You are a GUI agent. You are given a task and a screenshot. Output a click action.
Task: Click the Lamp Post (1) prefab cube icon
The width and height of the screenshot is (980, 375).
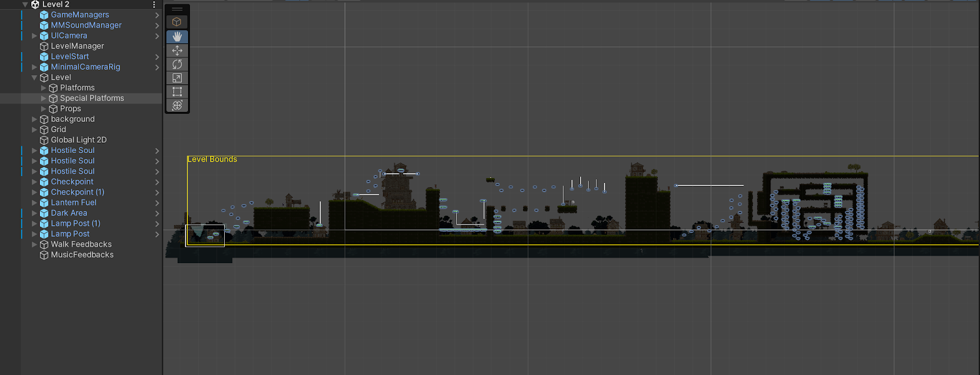click(x=44, y=223)
